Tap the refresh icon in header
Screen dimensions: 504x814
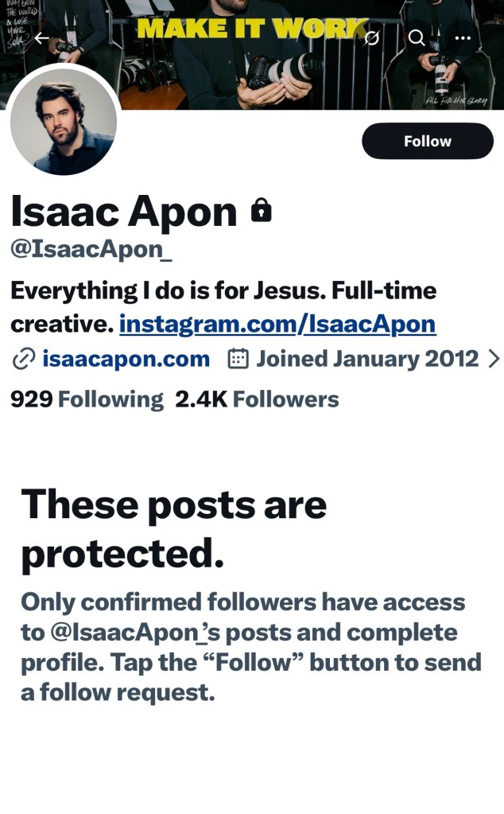(372, 37)
